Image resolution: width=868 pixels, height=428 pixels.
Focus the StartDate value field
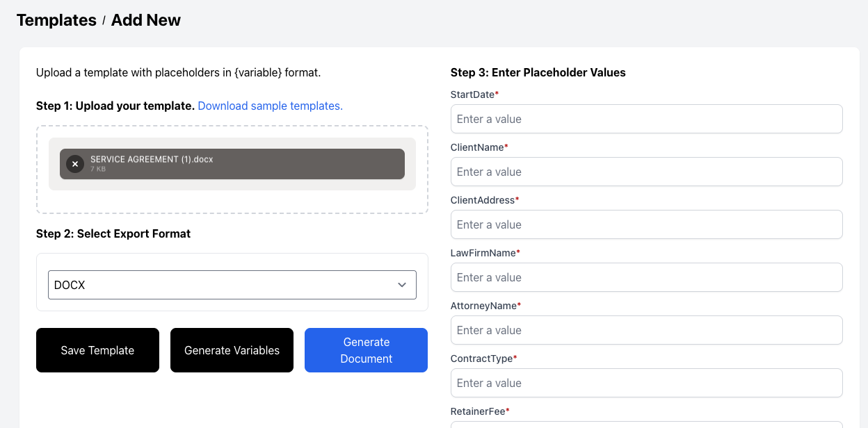point(646,119)
